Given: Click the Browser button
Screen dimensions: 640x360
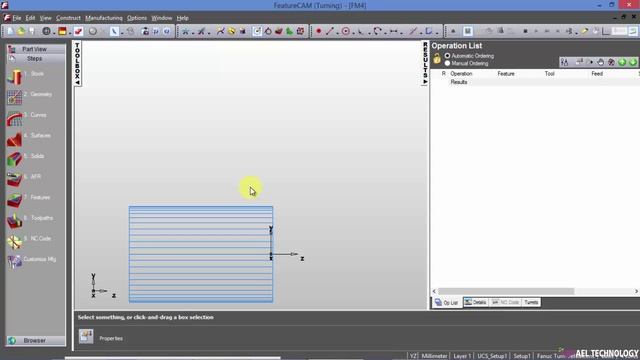Looking at the screenshot, I should pyautogui.click(x=36, y=340).
